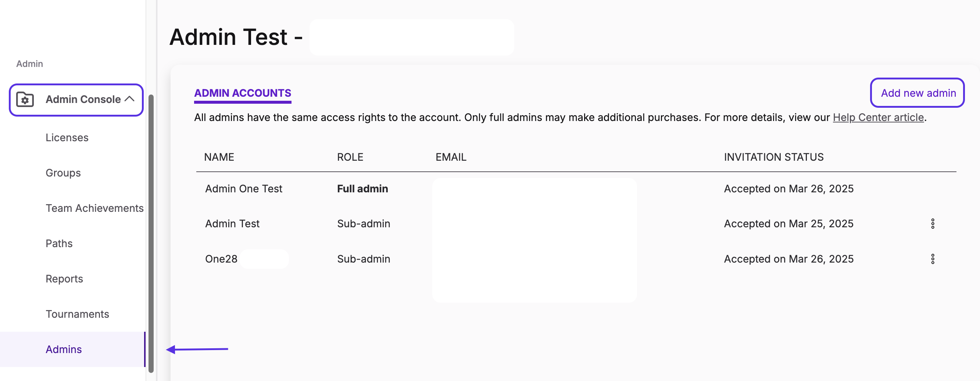Screen dimensions: 980x381
Task: Select the Admin One Test row name
Action: (243, 189)
